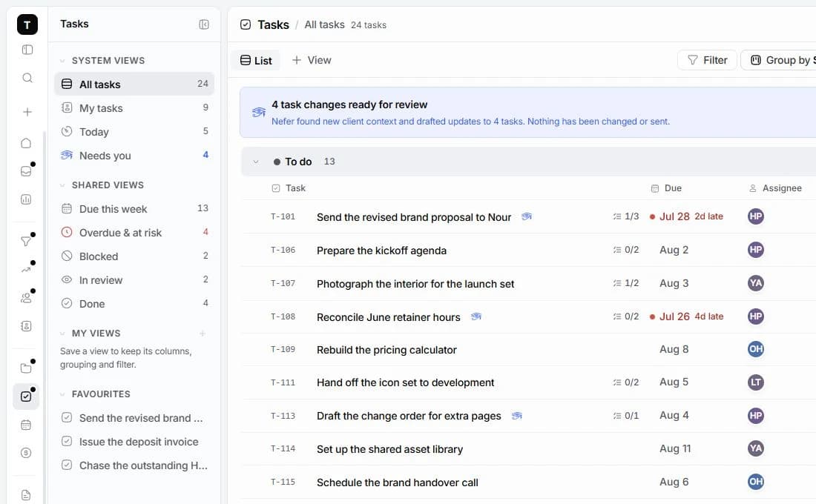Click Tasks in the breadcrumb

(x=273, y=24)
